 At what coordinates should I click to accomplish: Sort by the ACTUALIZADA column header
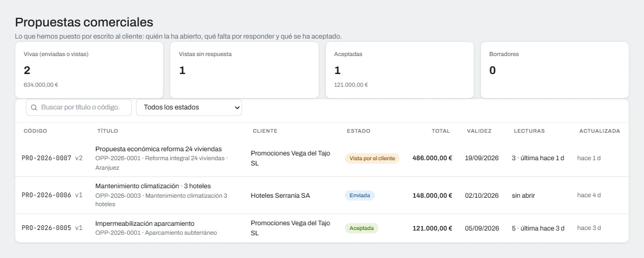[x=600, y=131]
